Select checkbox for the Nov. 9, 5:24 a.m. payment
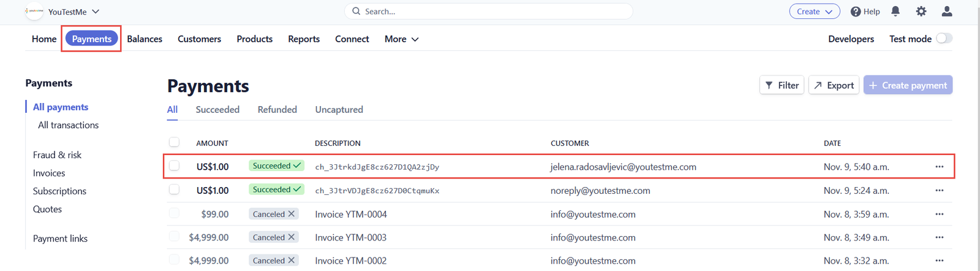The width and height of the screenshot is (980, 271). pyautogui.click(x=175, y=189)
